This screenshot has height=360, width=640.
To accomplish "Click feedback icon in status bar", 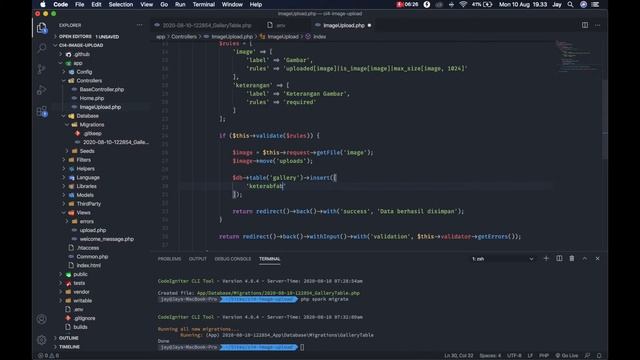I will 587,356.
